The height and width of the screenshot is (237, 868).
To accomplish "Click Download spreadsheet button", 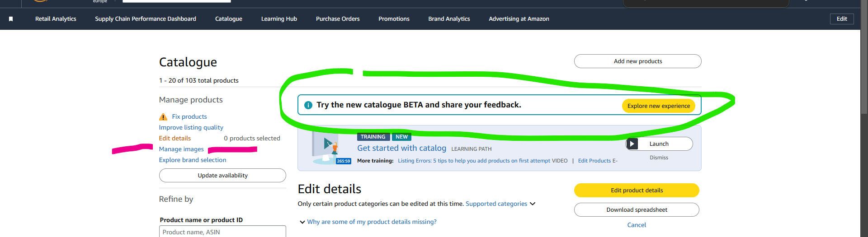I will [637, 210].
